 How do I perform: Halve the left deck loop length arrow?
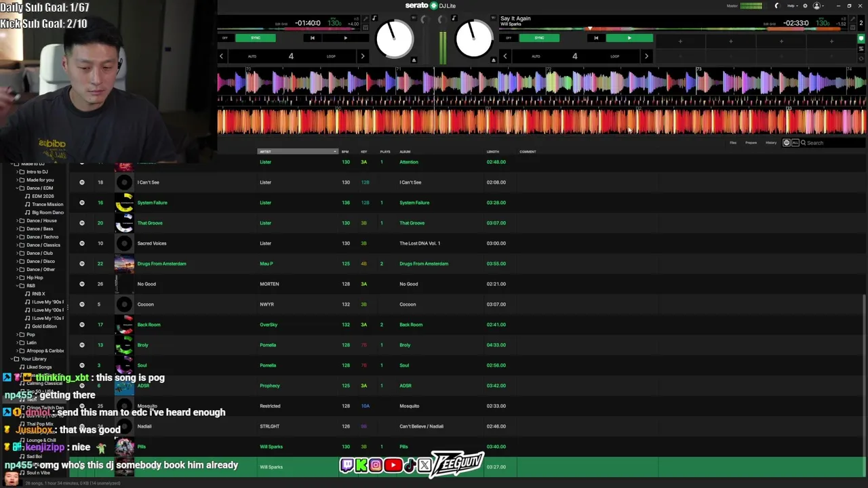point(221,56)
